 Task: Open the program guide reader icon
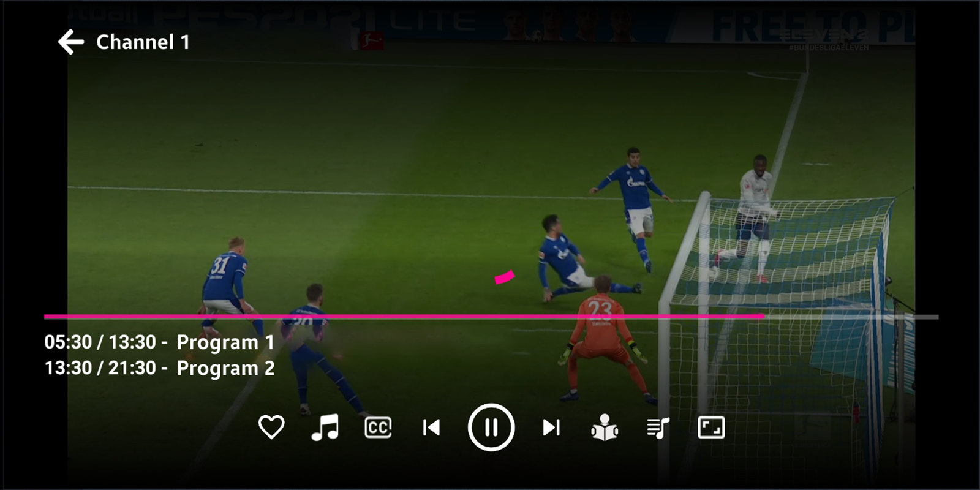click(605, 428)
